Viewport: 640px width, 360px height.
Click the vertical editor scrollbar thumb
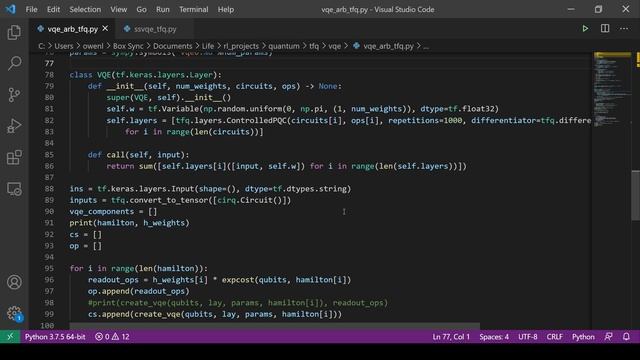pos(636,196)
